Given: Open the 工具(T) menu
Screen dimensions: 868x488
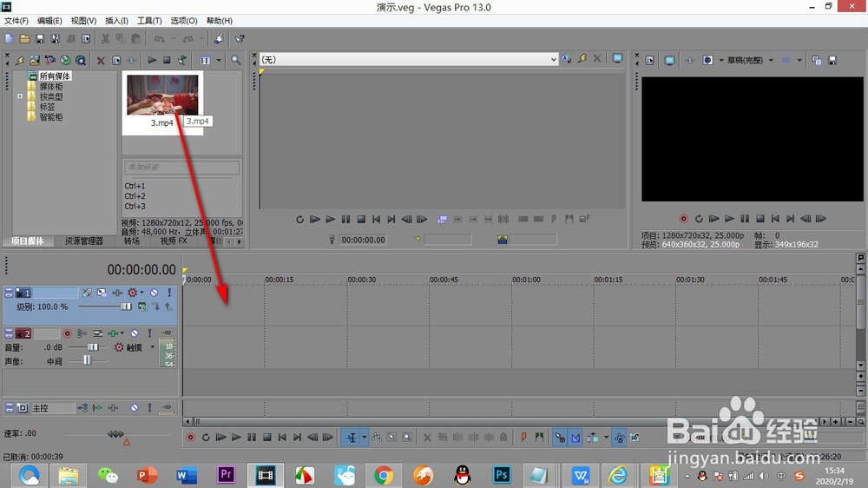Looking at the screenshot, I should (x=149, y=21).
